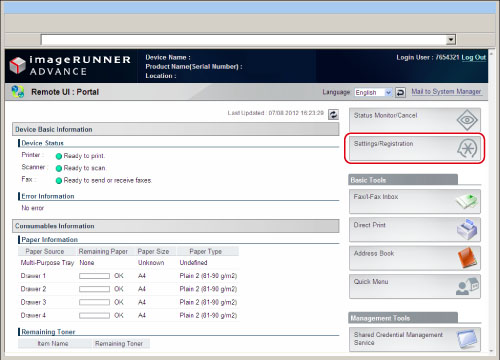
Task: Open the Status Monitor/Cancel button
Action: point(415,120)
